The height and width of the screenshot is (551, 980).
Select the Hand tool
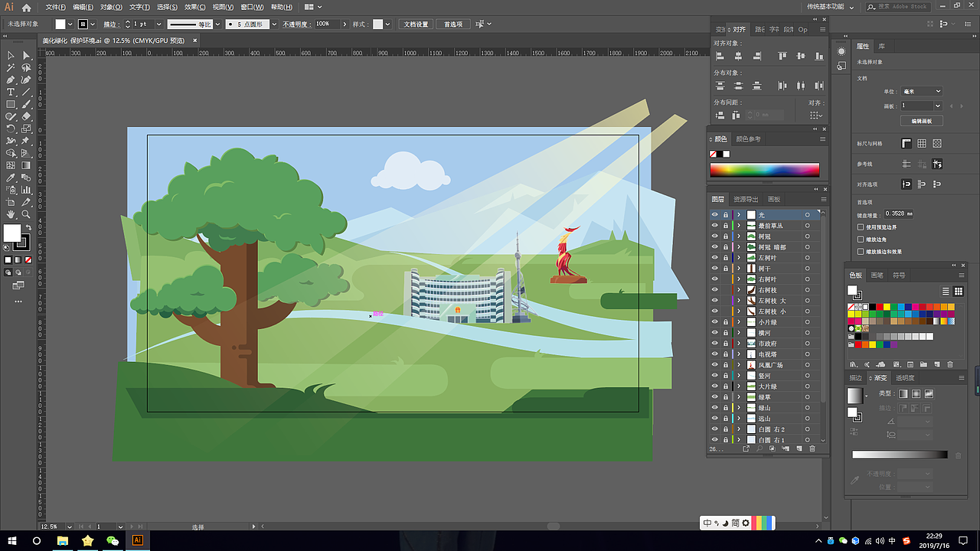pyautogui.click(x=11, y=214)
